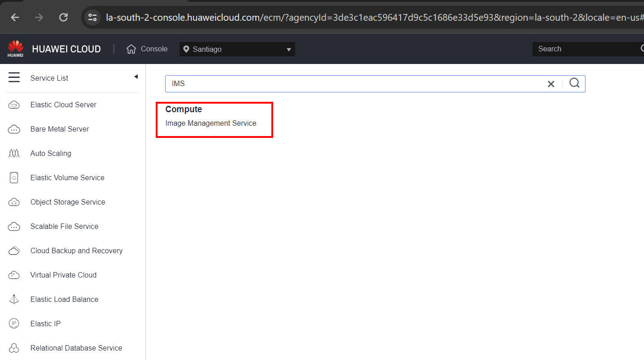Screen dimensions: 644x360
Task: Click the Elastic Load Balance icon
Action: coord(14,300)
